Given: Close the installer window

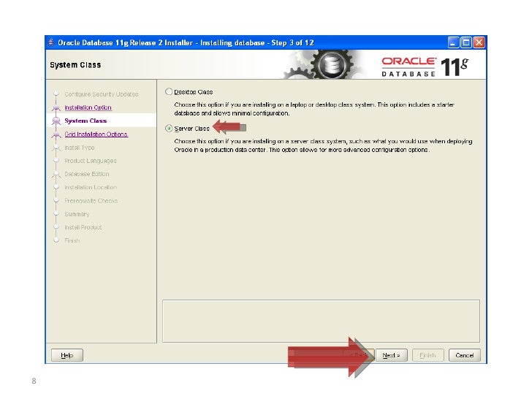Looking at the screenshot, I should pyautogui.click(x=479, y=42).
